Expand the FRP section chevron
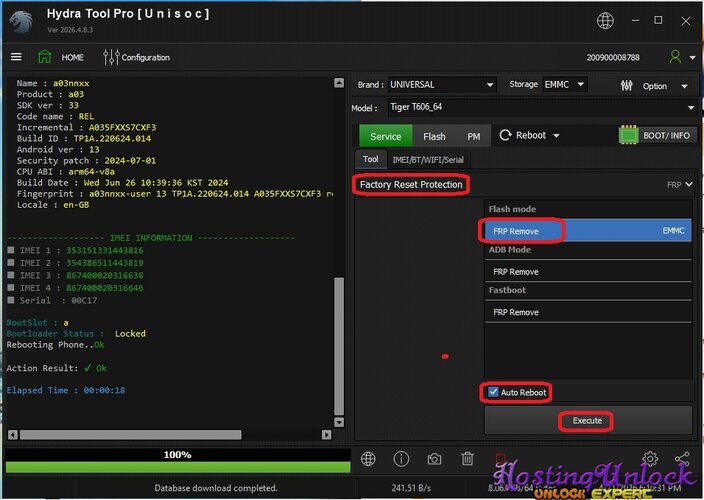Image resolution: width=704 pixels, height=500 pixels. pyautogui.click(x=689, y=184)
